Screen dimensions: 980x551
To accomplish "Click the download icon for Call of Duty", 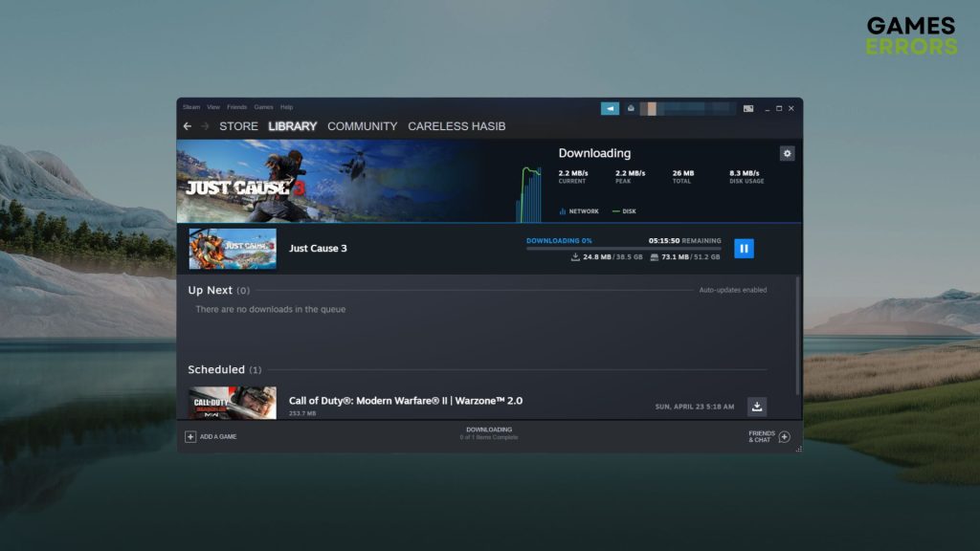I will (757, 407).
